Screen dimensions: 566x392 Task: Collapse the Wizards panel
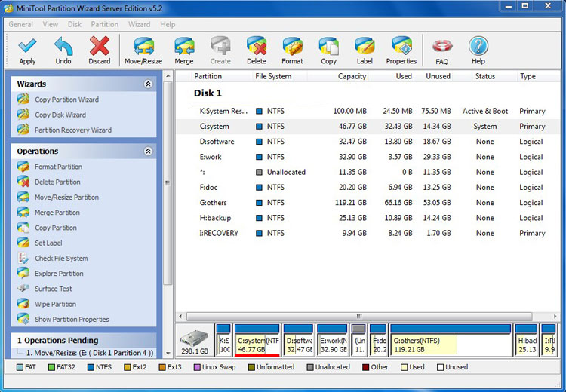click(148, 84)
